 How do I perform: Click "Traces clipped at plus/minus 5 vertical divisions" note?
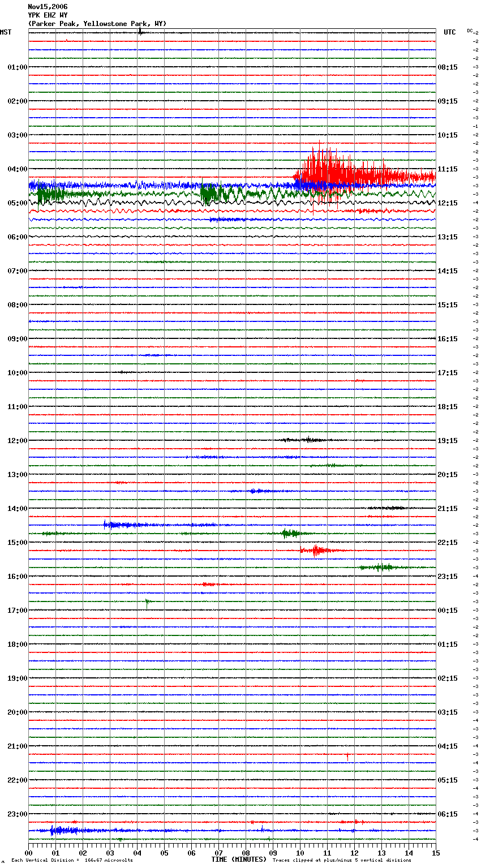(x=342, y=860)
